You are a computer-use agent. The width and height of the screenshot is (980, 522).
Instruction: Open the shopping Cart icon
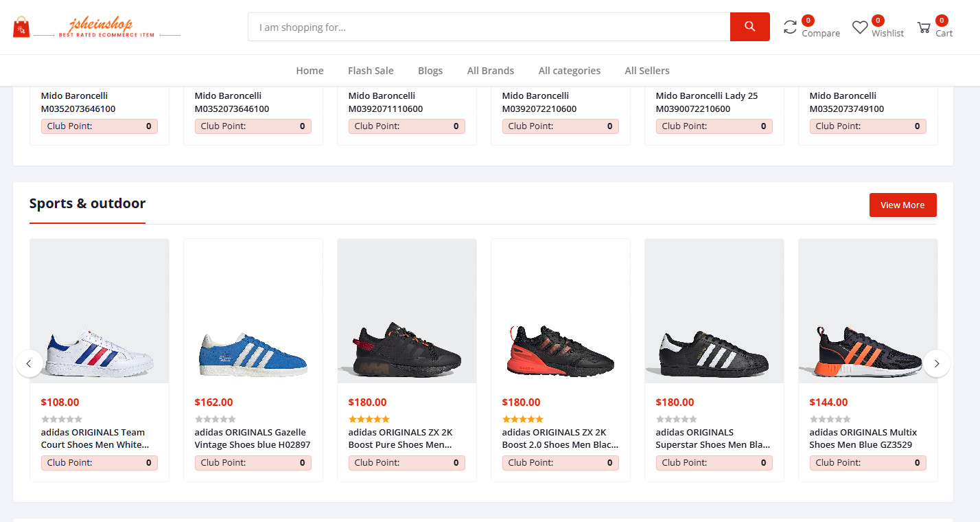pyautogui.click(x=924, y=27)
